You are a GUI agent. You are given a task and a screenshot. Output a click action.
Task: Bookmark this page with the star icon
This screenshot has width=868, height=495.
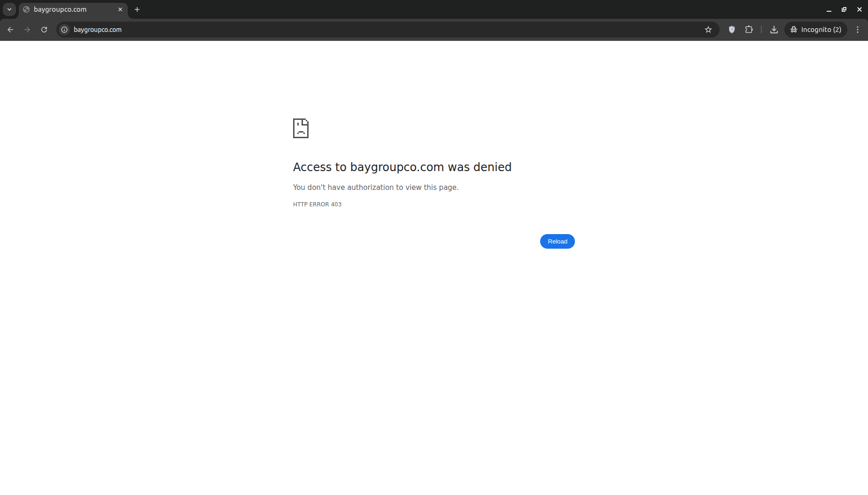point(708,30)
